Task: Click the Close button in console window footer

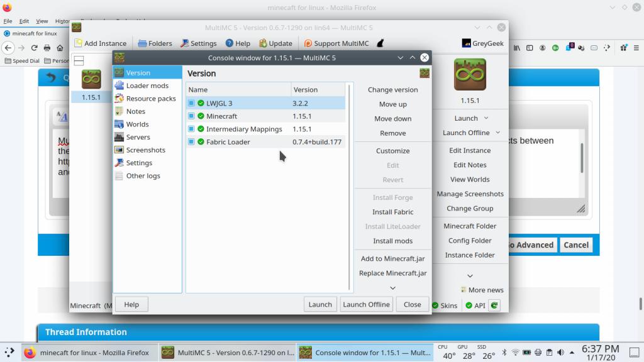Action: pyautogui.click(x=412, y=305)
